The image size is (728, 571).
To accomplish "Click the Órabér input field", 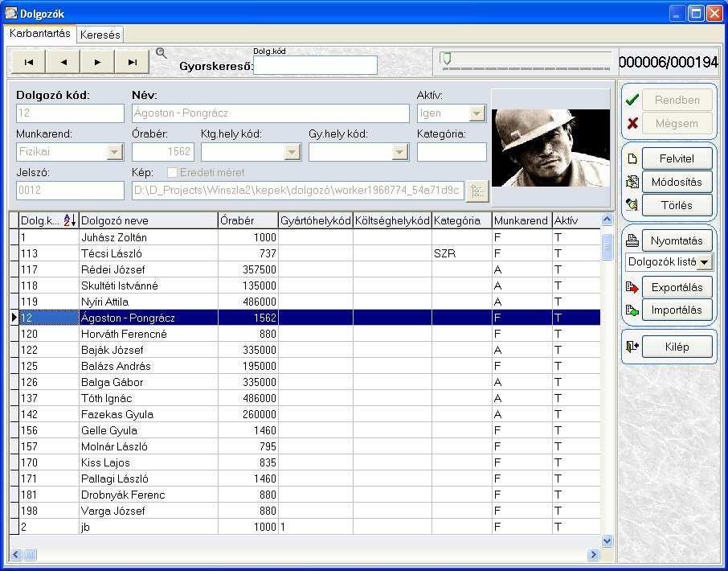I will [x=163, y=151].
